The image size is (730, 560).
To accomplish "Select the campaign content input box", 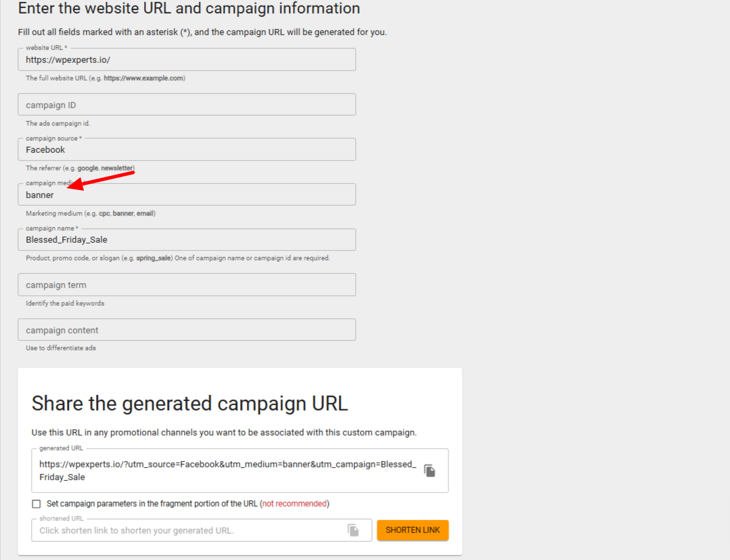I will click(186, 329).
